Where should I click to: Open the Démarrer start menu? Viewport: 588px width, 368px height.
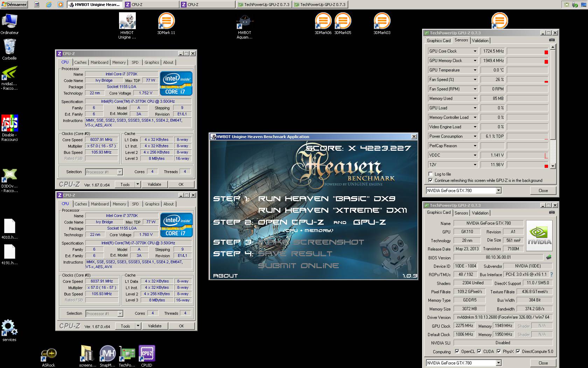(x=14, y=5)
